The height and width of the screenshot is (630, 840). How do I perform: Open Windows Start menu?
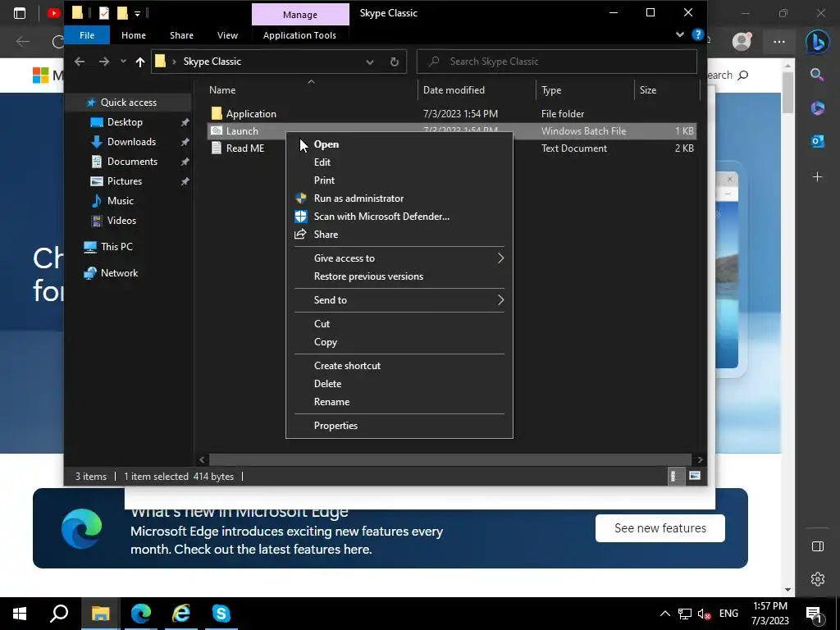pos(20,614)
